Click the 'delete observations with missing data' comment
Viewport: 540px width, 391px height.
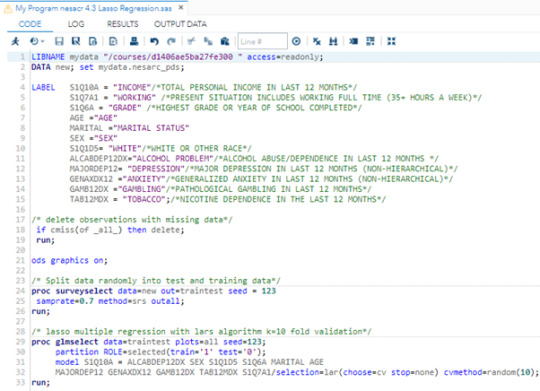(132, 219)
